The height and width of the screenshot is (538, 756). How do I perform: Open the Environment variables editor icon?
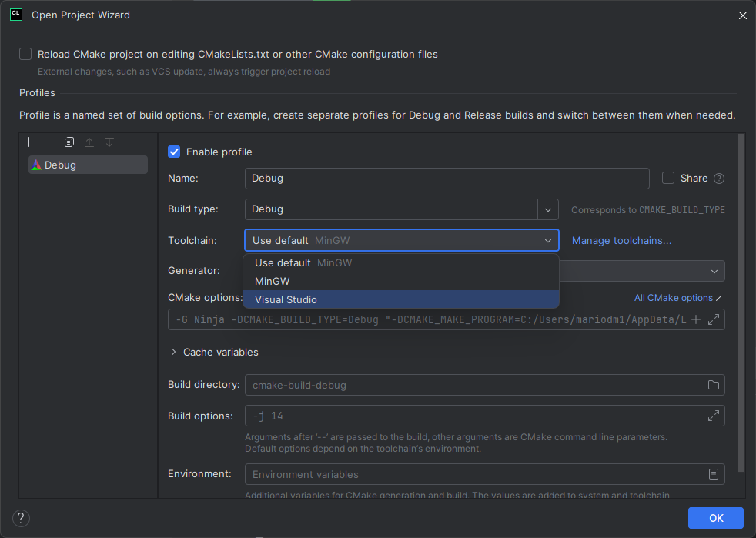click(714, 474)
